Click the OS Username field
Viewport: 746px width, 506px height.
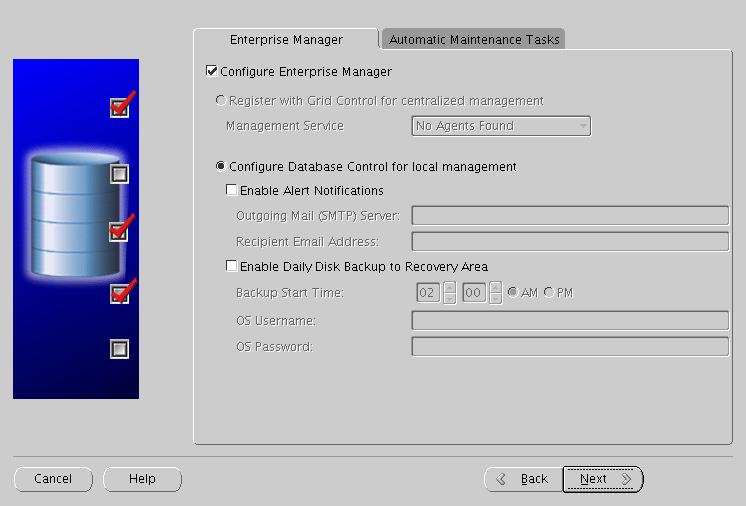point(570,321)
